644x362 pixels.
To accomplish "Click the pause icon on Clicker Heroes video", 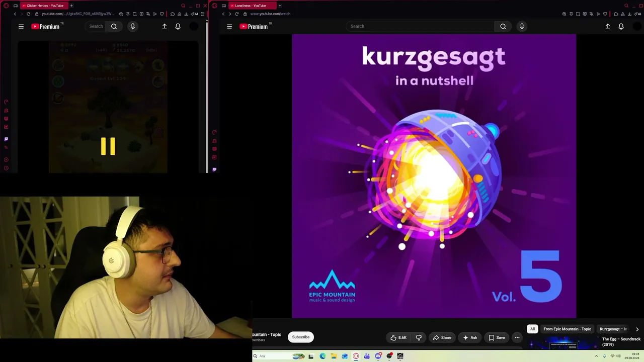I will click(x=108, y=146).
